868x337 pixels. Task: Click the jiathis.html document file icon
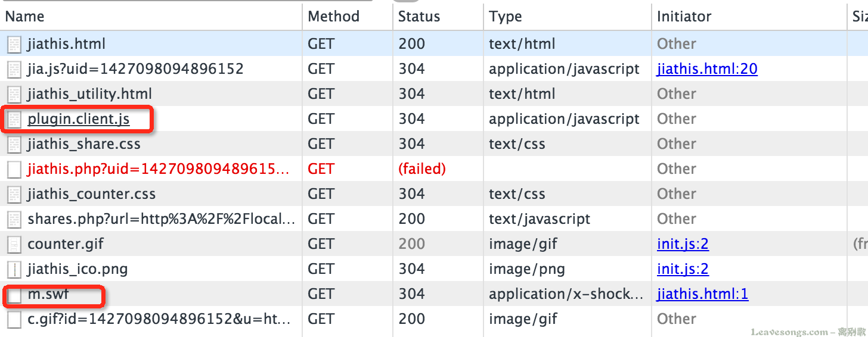pos(14,44)
